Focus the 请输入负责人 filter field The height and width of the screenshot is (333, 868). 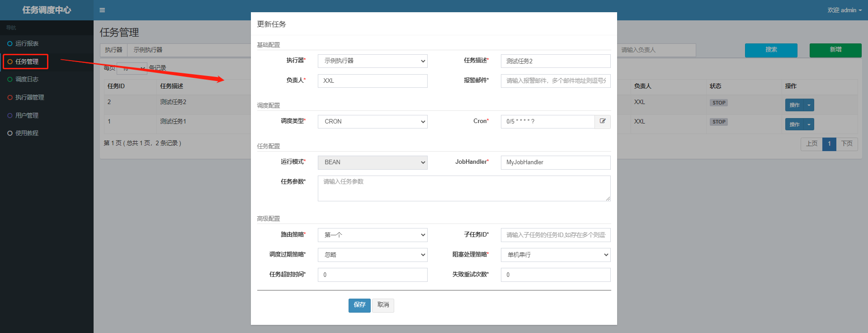[656, 50]
